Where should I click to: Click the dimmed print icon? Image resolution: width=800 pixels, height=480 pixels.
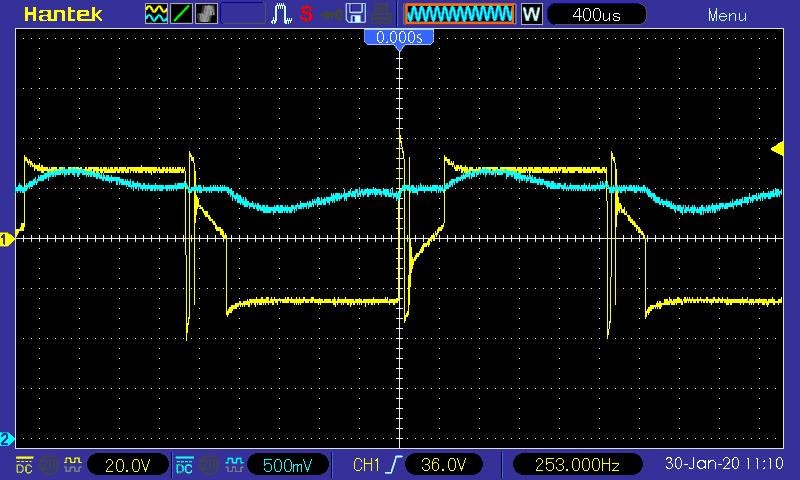pos(381,14)
